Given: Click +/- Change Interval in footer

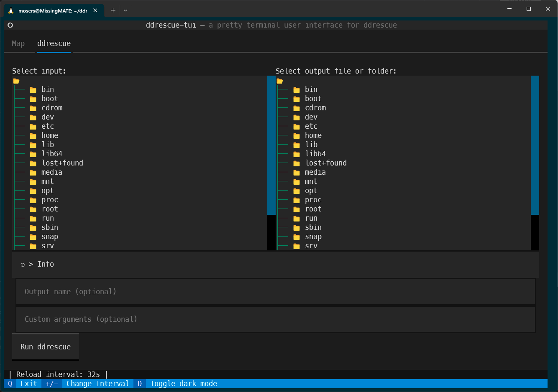Looking at the screenshot, I should pos(87,384).
